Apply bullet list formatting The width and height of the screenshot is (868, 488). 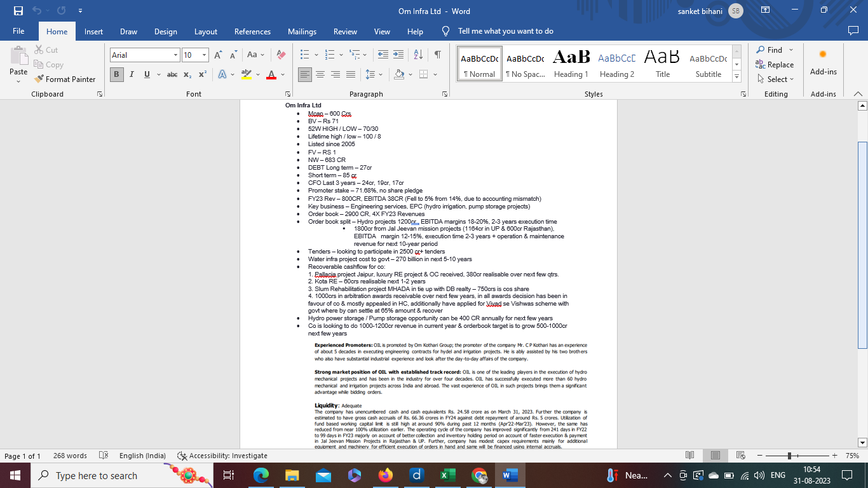coord(305,55)
